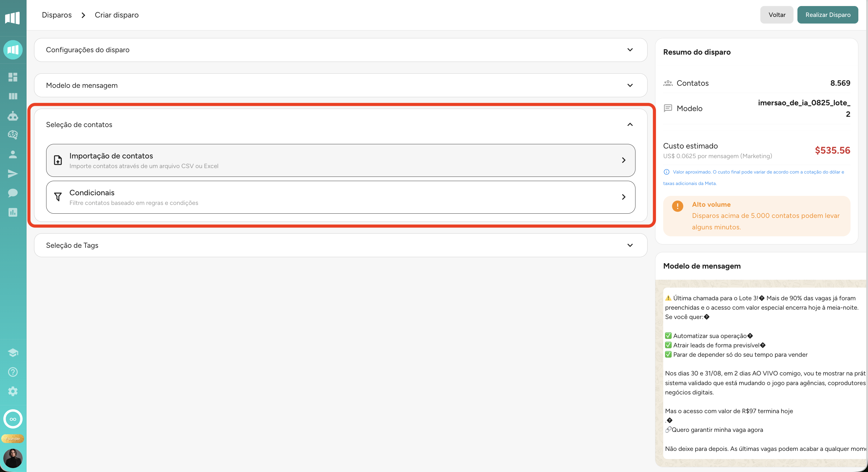This screenshot has height=472, width=868.
Task: Click the Voltar button
Action: coord(776,15)
